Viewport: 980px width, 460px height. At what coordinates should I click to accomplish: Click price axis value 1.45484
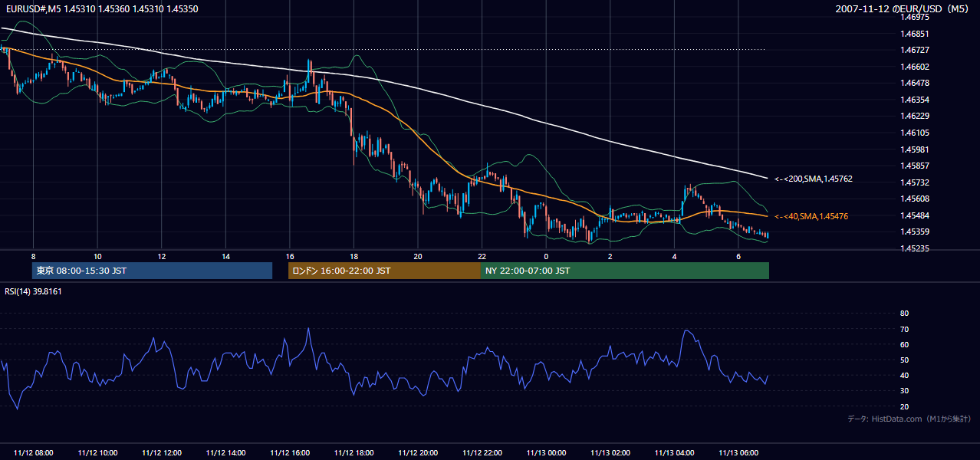[x=916, y=215]
